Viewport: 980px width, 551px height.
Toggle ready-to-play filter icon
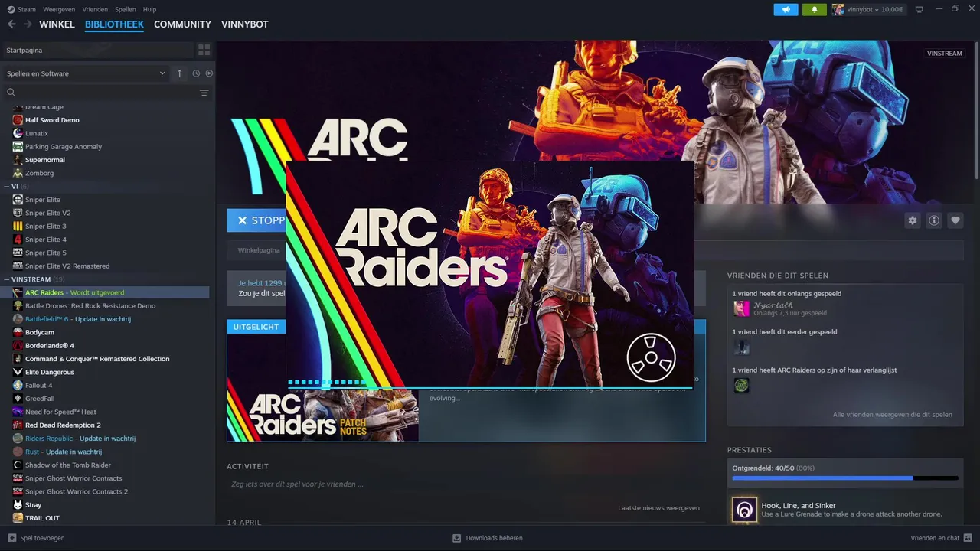209,73
